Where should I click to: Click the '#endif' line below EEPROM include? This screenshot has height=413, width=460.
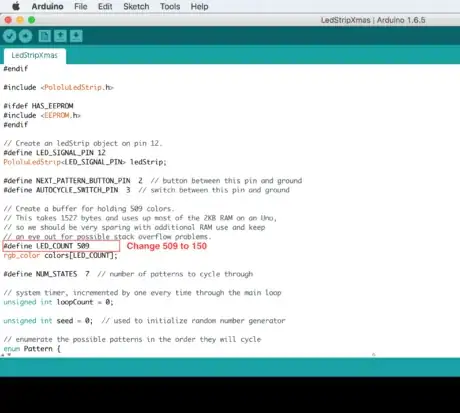[16, 125]
